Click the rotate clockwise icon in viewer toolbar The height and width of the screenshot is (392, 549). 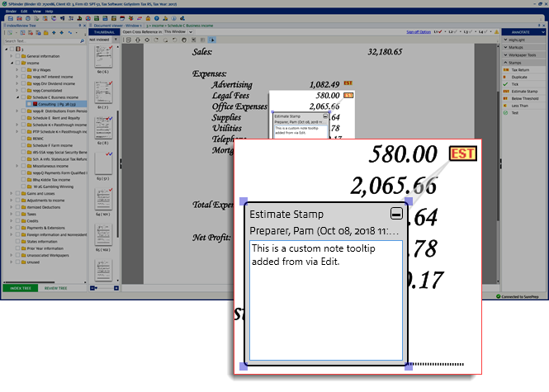pyautogui.click(x=156, y=40)
